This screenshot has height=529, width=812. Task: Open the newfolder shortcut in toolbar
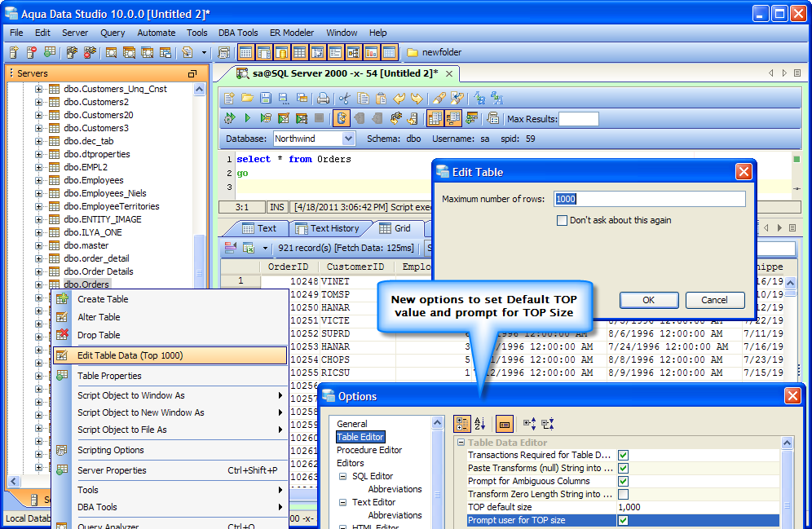click(x=435, y=52)
